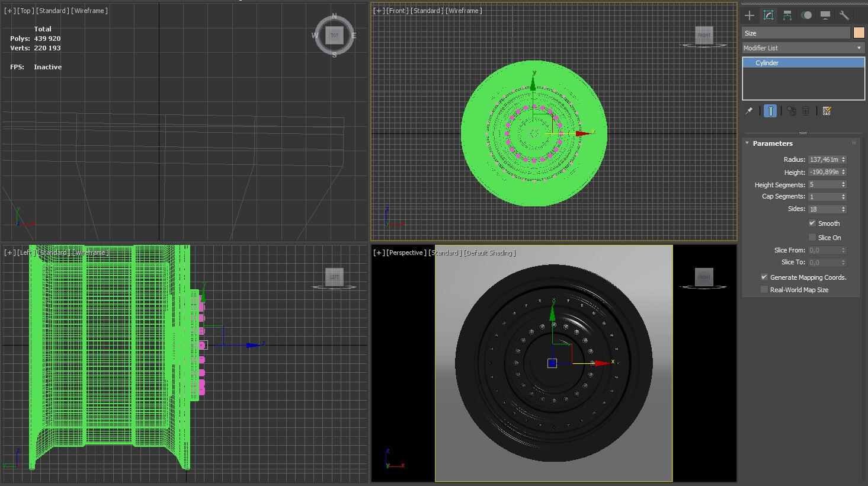Open the Modifier List dropdown
Viewport: 868px width, 486px height.
(x=803, y=48)
